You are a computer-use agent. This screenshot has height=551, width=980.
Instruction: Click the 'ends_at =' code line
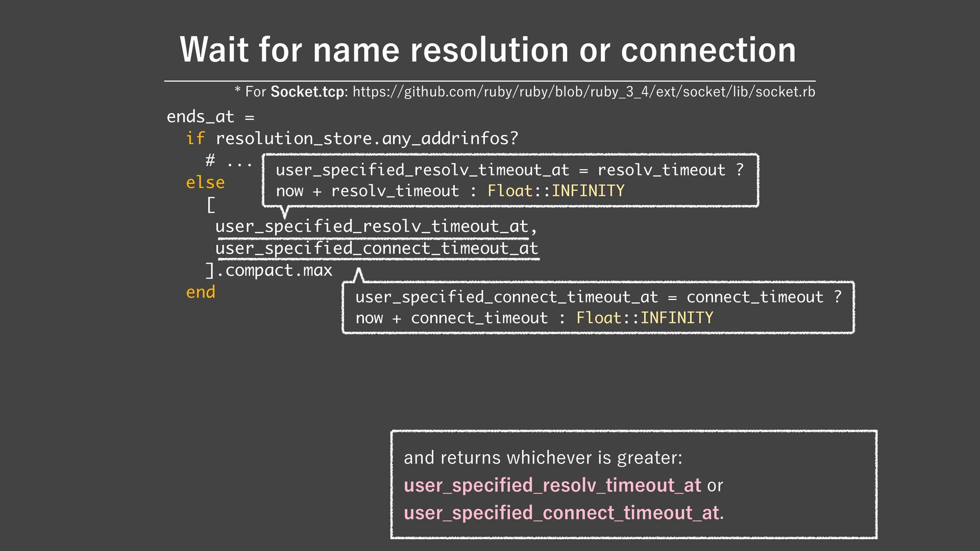210,117
